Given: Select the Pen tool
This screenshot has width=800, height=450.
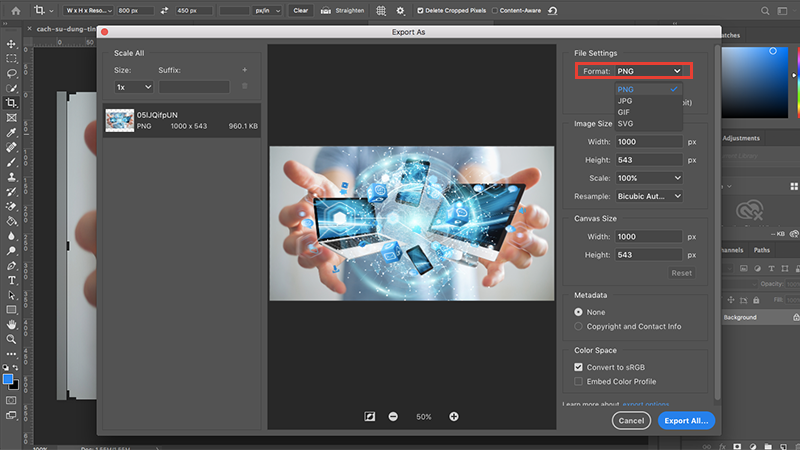Looking at the screenshot, I should pos(11,266).
